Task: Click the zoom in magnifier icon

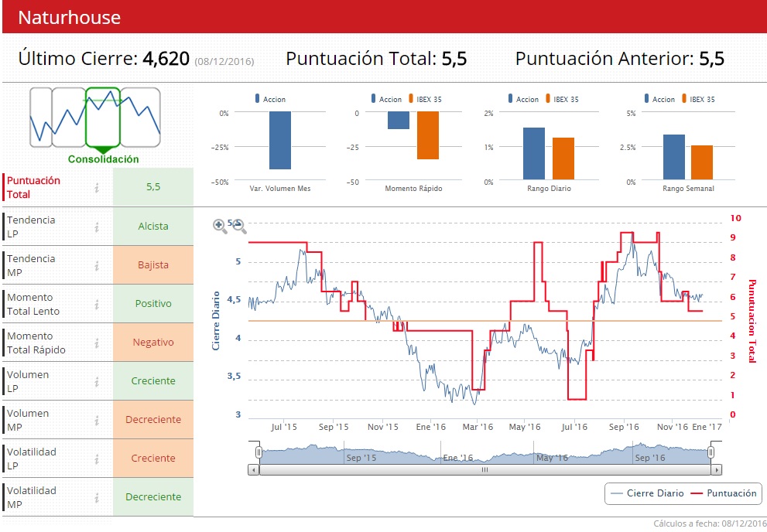Action: click(220, 226)
